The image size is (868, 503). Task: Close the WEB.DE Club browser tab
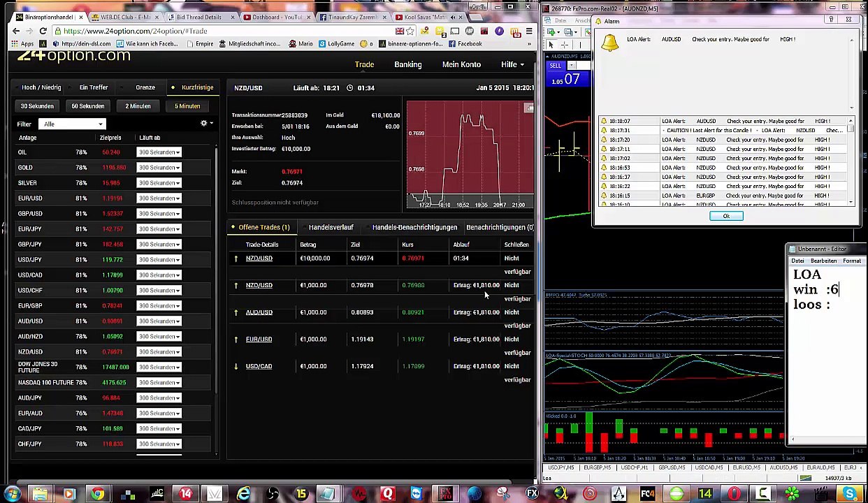click(x=157, y=17)
